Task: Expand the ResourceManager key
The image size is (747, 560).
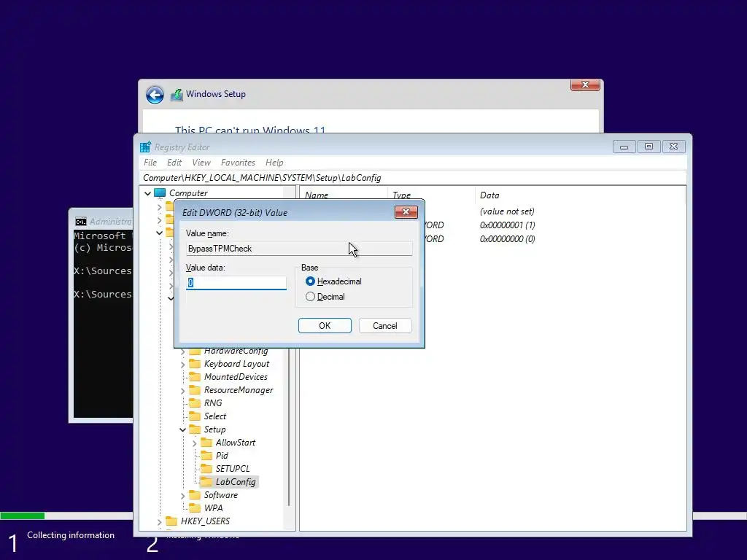Action: click(183, 391)
